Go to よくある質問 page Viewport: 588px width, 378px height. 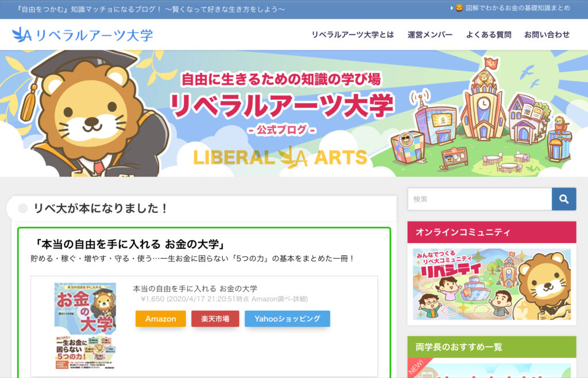tap(488, 35)
